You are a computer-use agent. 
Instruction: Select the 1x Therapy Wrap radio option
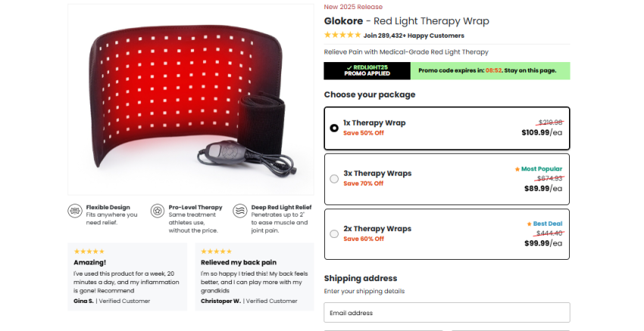tap(334, 128)
